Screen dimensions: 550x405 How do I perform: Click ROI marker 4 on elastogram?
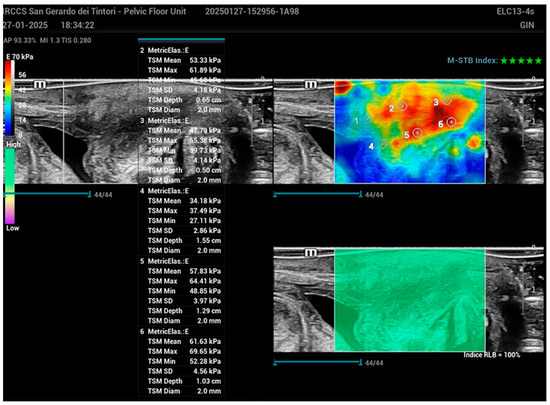(382, 143)
